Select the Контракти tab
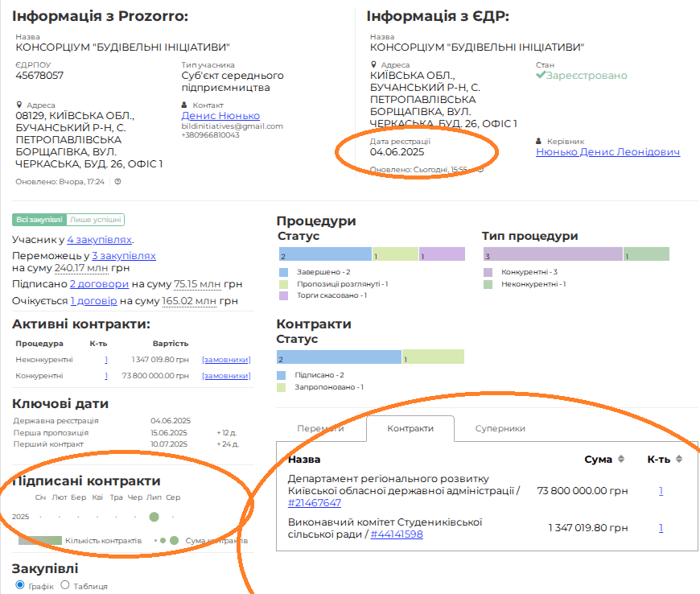Viewport: 700px width, 594px height. 410,429
